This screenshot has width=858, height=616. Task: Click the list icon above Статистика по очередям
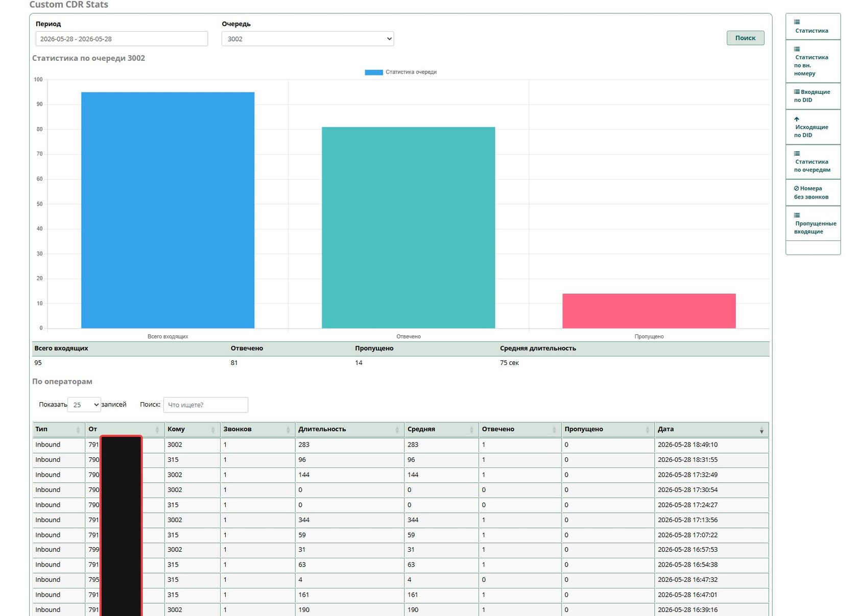[x=797, y=154]
